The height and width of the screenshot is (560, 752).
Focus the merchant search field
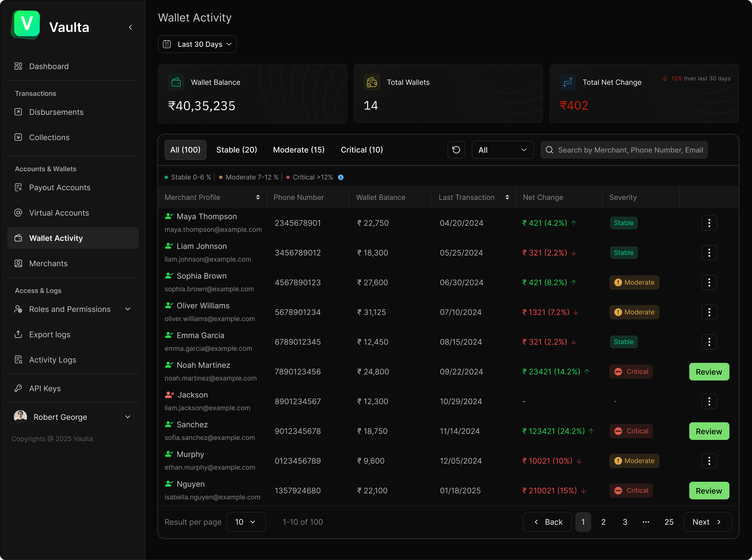pos(630,150)
